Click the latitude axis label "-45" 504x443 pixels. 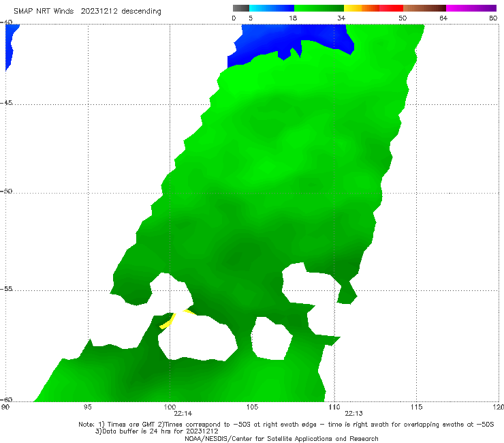pyautogui.click(x=6, y=103)
